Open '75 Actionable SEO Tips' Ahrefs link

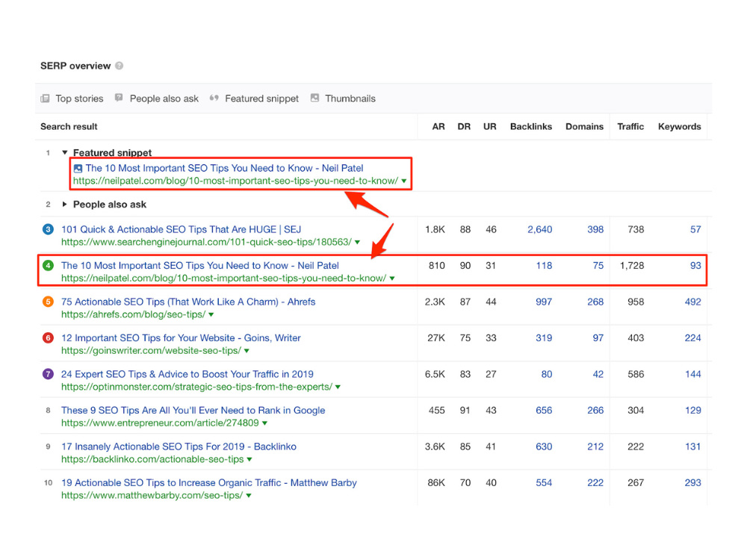pos(188,302)
